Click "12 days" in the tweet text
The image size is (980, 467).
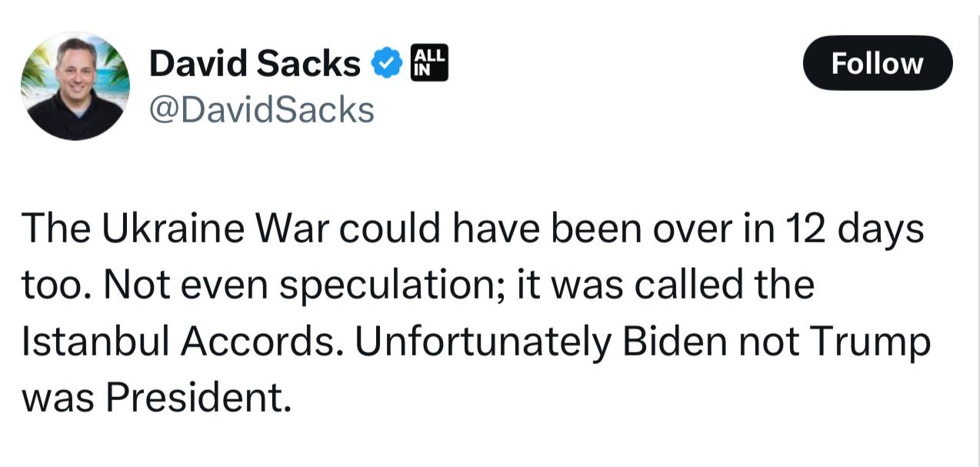tap(854, 228)
